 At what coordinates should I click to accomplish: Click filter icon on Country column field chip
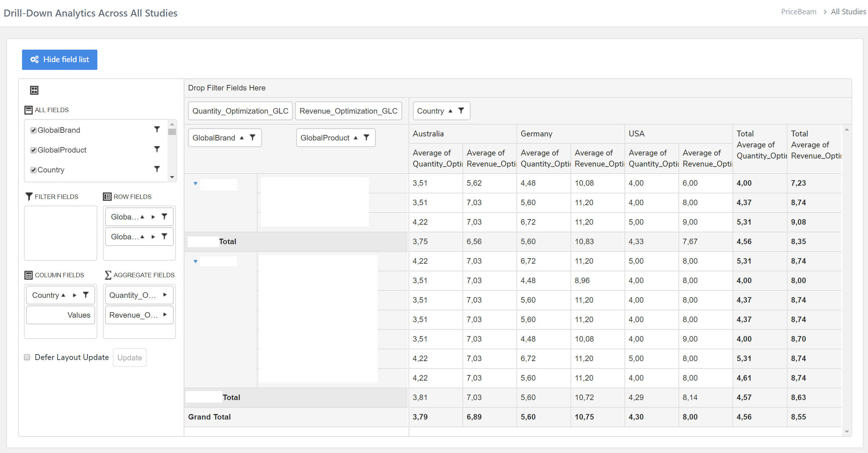pos(86,295)
